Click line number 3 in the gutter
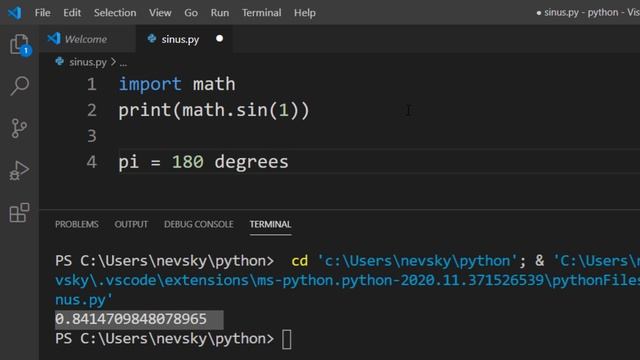This screenshot has height=360, width=640. pyautogui.click(x=92, y=136)
